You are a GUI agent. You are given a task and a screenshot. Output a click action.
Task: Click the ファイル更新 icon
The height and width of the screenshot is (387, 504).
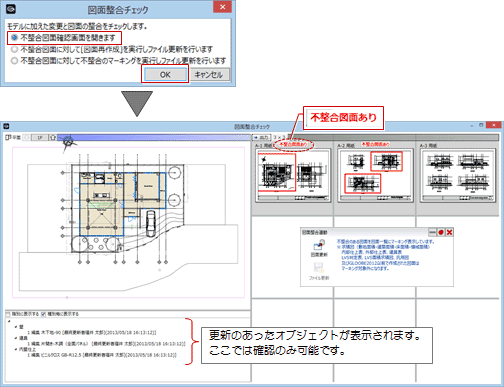click(x=319, y=268)
